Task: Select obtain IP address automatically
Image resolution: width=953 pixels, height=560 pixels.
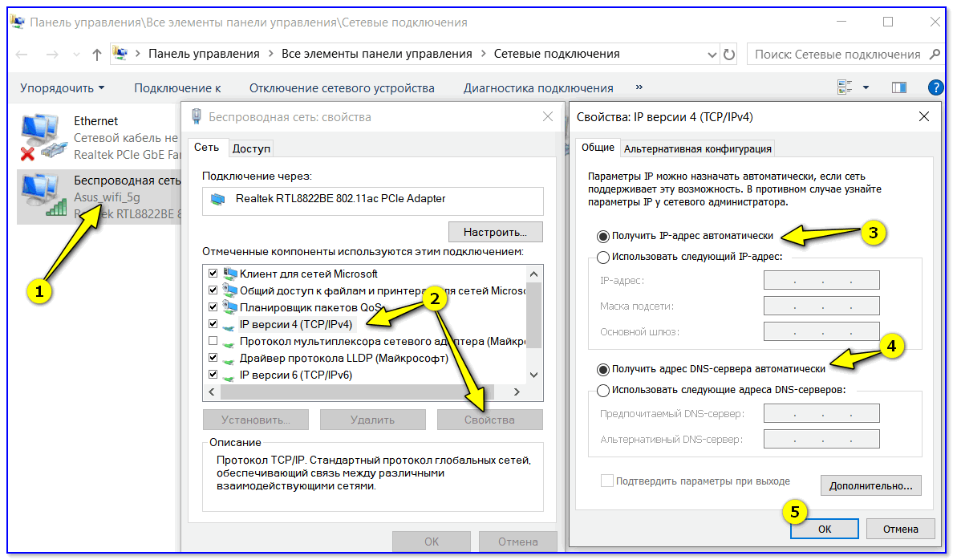Action: click(x=603, y=236)
